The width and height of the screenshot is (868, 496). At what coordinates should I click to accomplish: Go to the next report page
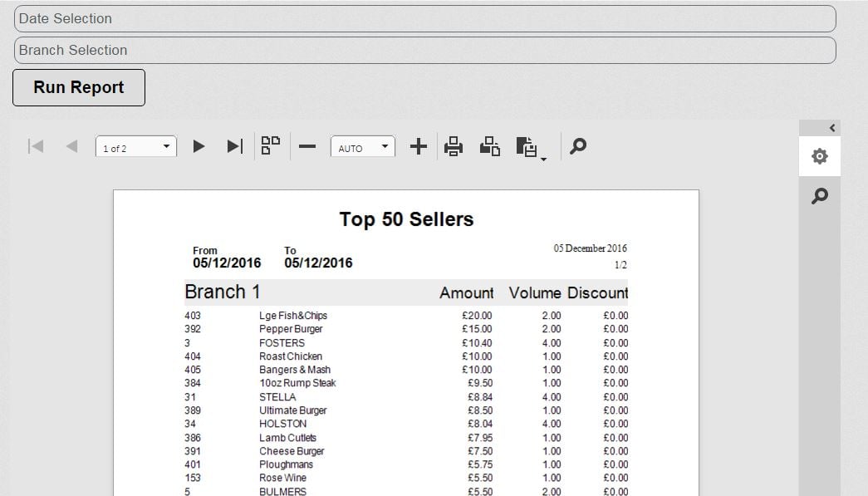pos(199,147)
